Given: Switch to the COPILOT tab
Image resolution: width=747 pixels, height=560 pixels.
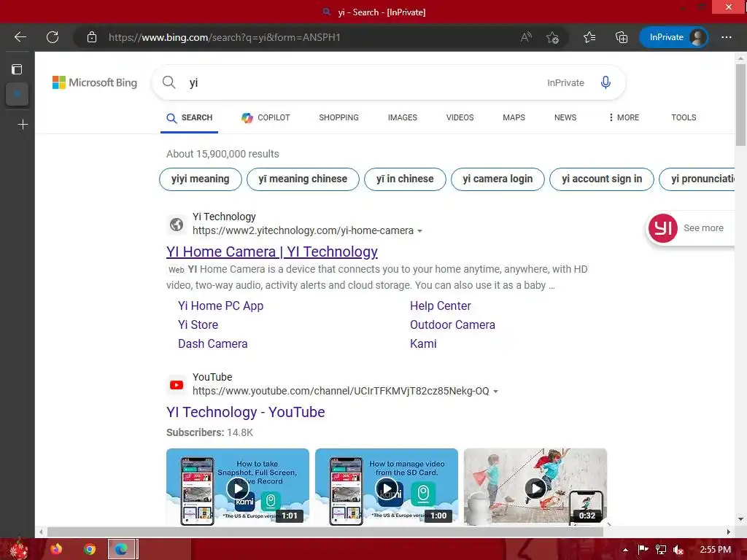Looking at the screenshot, I should (266, 117).
